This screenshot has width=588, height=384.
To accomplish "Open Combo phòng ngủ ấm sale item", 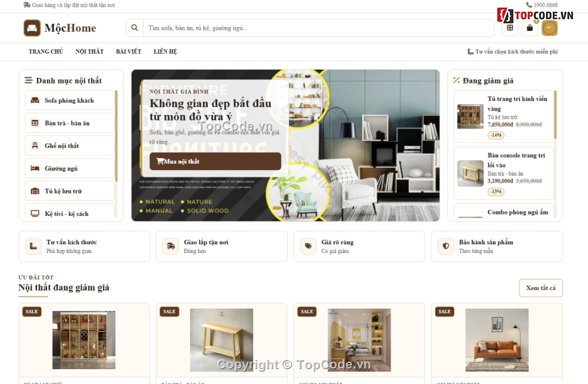I will coord(504,211).
